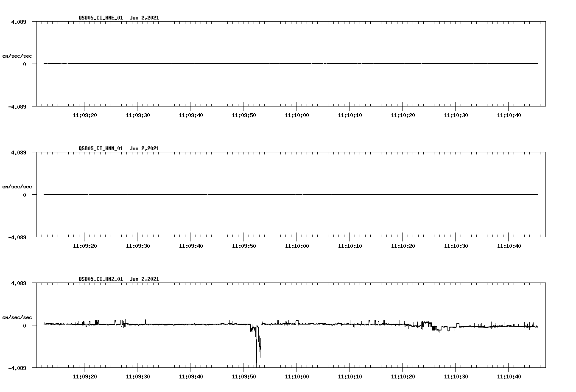
Task: Click the QSD05_CI_HNN_01 channel title
Action: pos(101,148)
